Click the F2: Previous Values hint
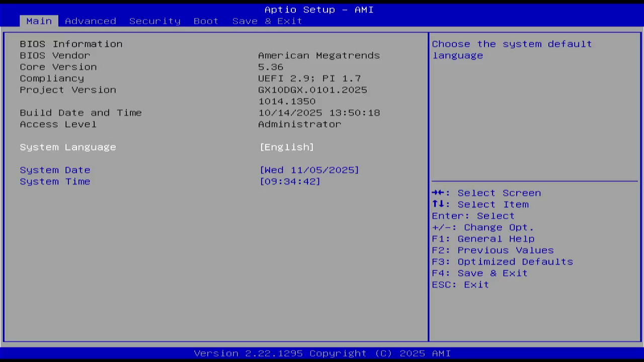This screenshot has width=644, height=362. 493,250
